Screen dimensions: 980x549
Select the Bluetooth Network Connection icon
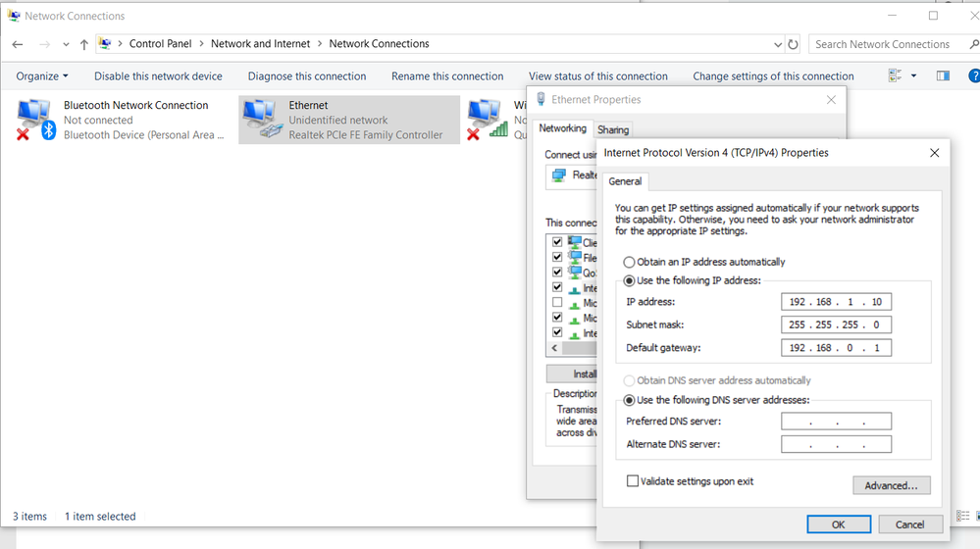(35, 120)
